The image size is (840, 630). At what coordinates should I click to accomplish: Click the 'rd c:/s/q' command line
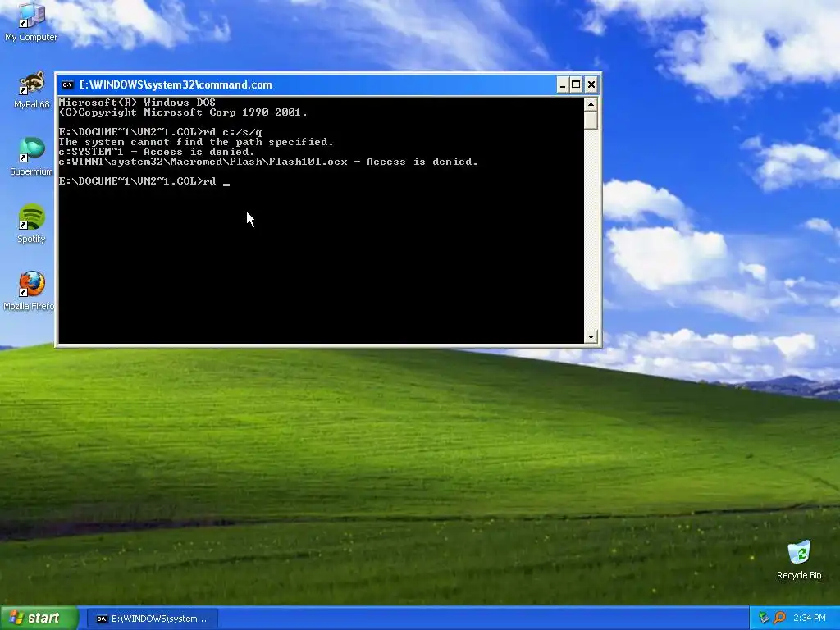point(160,132)
